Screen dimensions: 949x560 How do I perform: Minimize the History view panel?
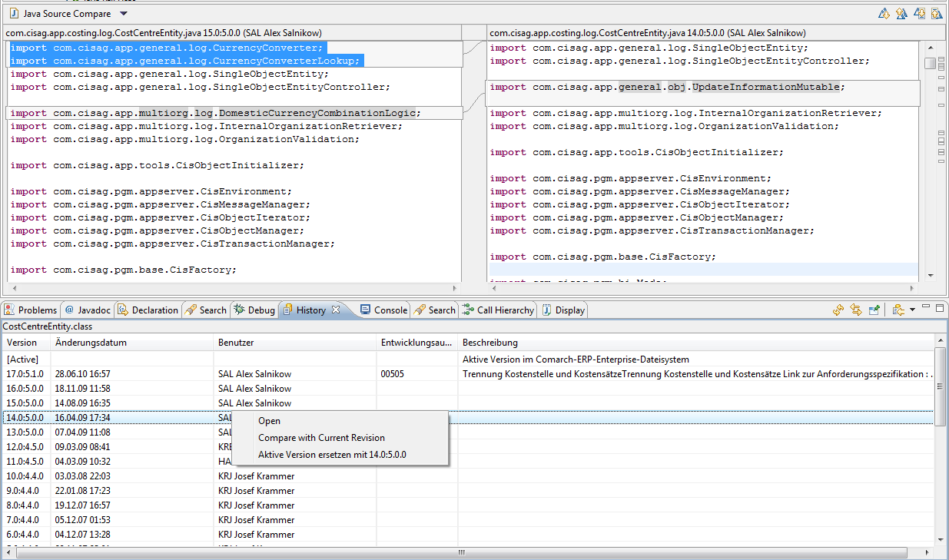pyautogui.click(x=926, y=307)
